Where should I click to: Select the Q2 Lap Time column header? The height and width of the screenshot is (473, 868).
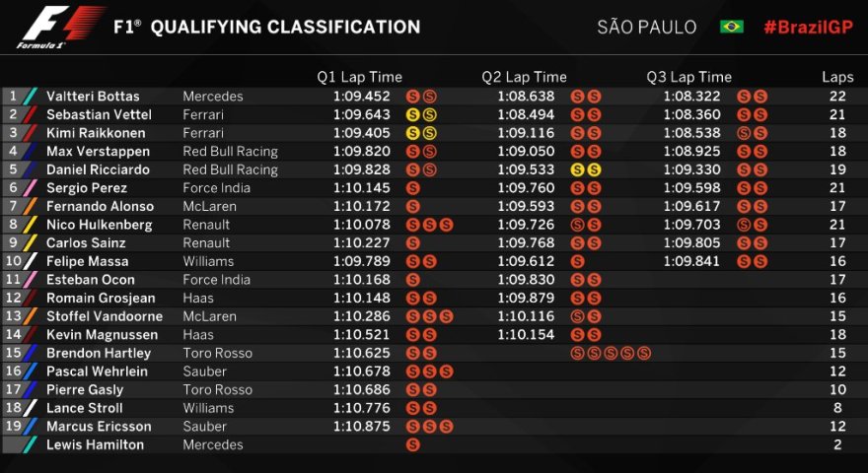(x=524, y=77)
